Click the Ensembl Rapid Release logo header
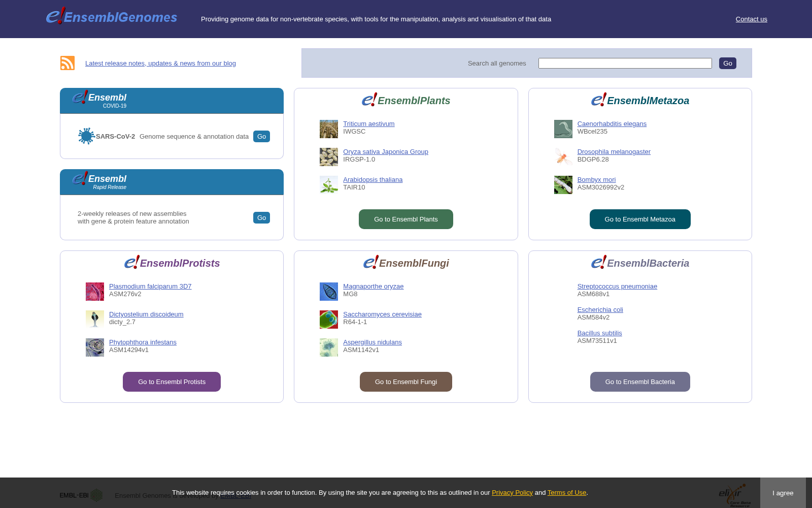 (99, 181)
